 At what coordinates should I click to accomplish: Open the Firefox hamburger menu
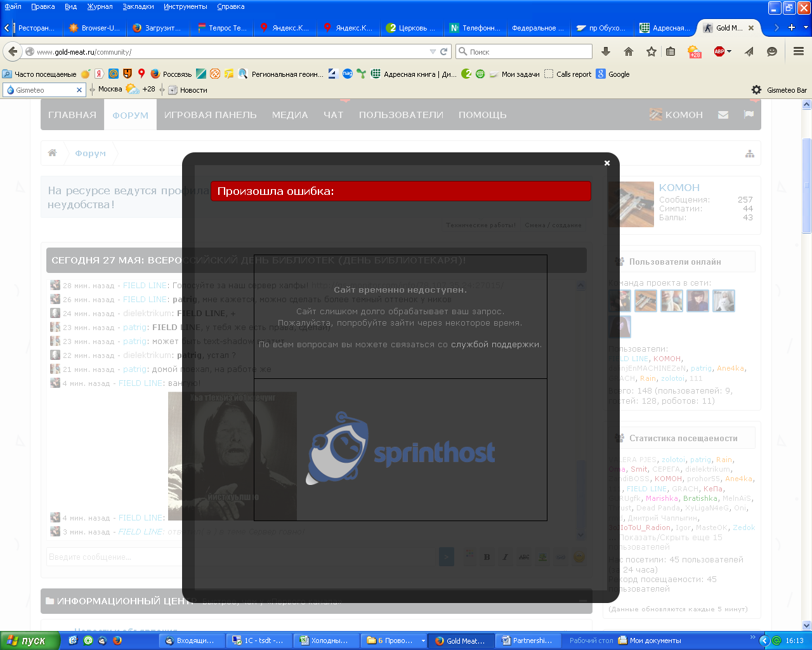[799, 52]
